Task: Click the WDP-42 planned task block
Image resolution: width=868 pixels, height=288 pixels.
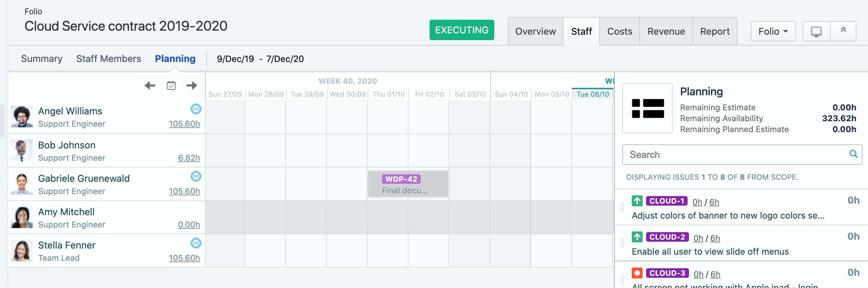Action: tap(408, 184)
